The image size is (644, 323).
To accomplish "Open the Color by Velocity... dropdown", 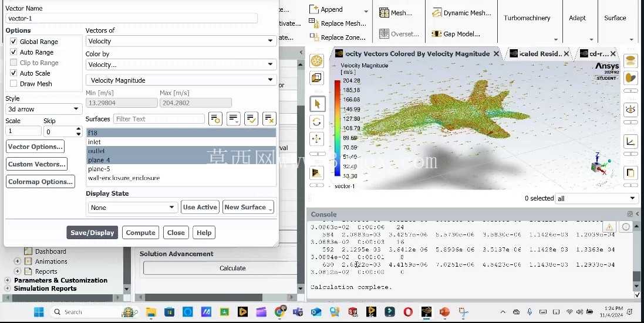I will click(181, 64).
